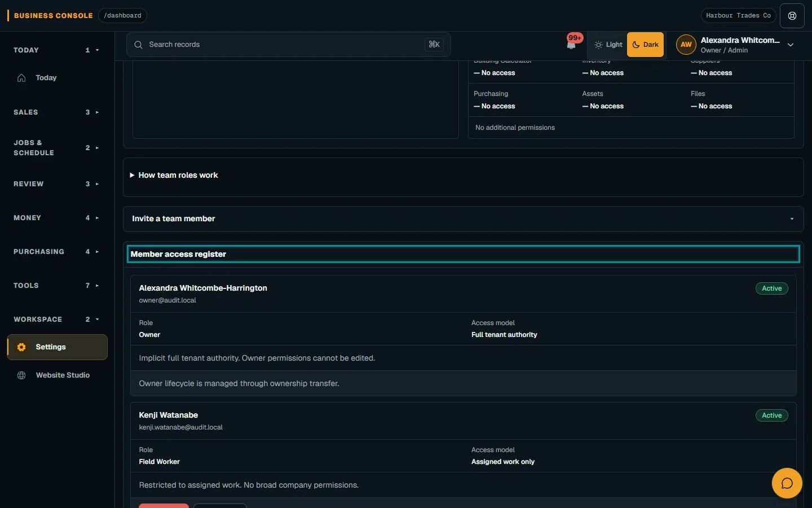
Task: Open Settings in the sidebar
Action: click(x=57, y=347)
